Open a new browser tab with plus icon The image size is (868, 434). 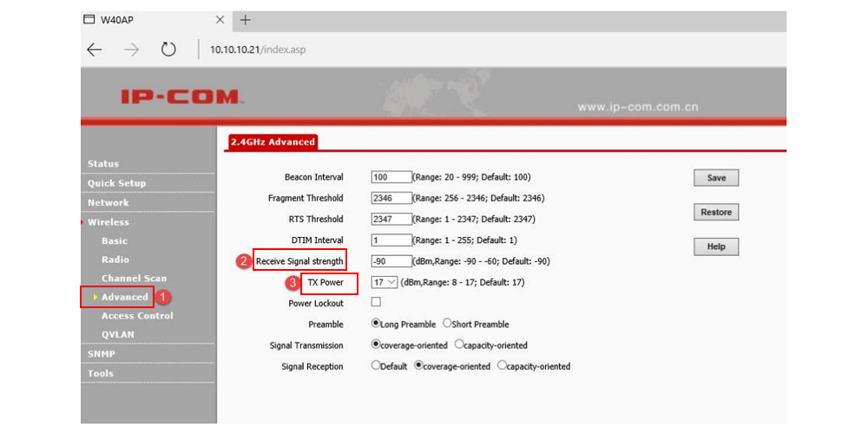click(246, 20)
